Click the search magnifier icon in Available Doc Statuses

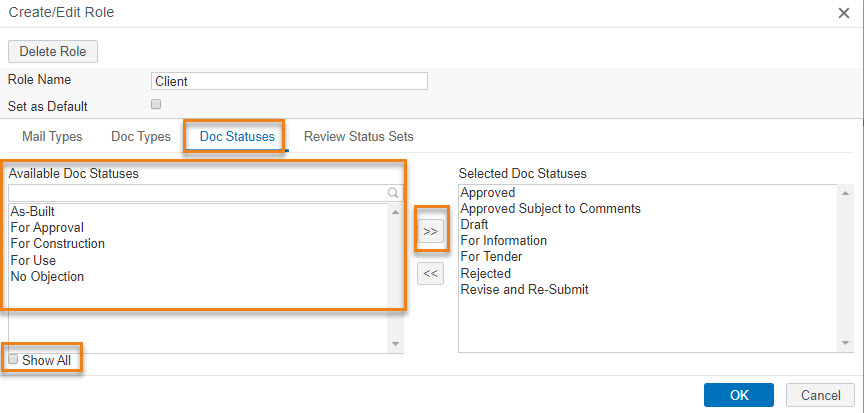click(393, 194)
